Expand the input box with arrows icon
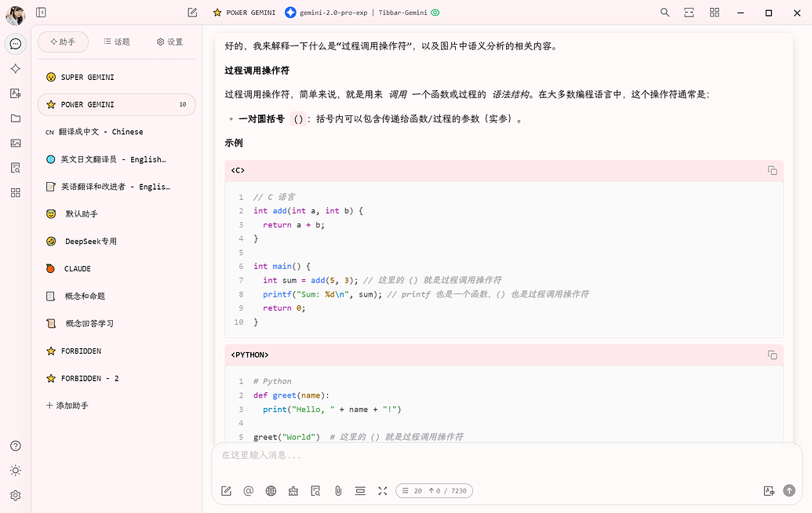 point(383,491)
